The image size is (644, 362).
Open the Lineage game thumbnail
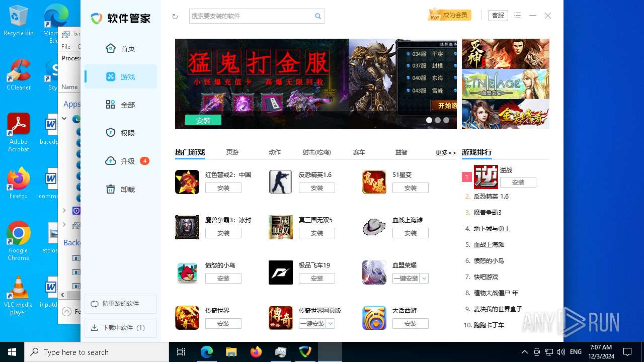[506, 84]
